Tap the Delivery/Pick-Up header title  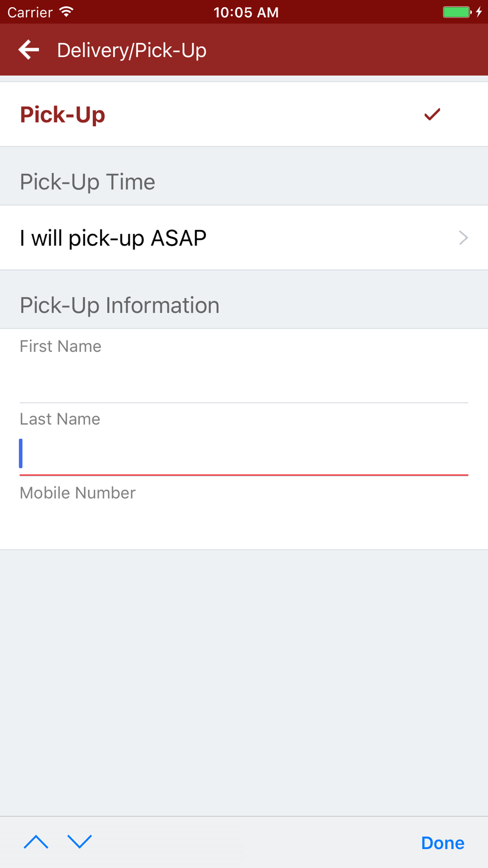tap(132, 50)
